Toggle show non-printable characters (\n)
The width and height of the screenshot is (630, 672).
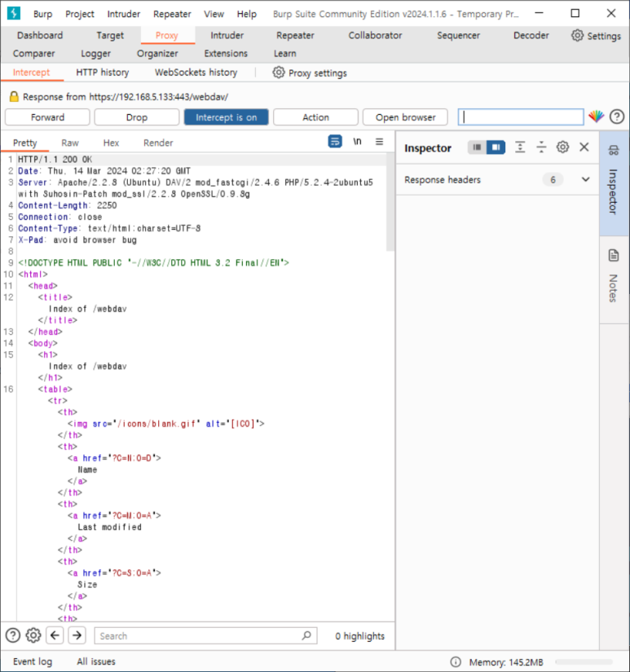(357, 141)
